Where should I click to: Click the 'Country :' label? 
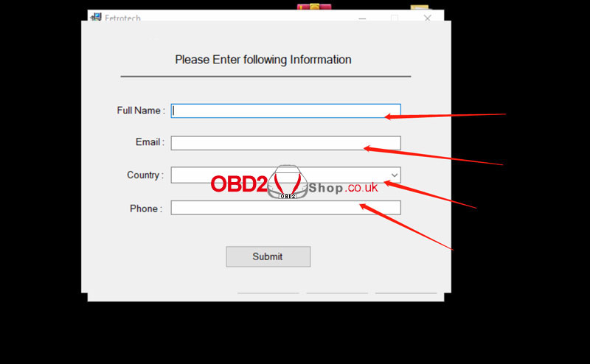[145, 175]
